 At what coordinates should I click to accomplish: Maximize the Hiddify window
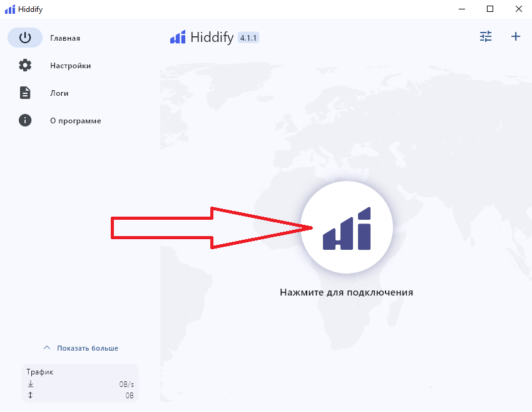[490, 9]
